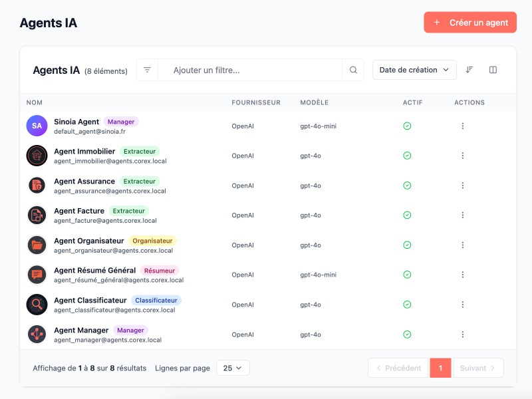Select page 1 in the pagination control

tap(440, 368)
